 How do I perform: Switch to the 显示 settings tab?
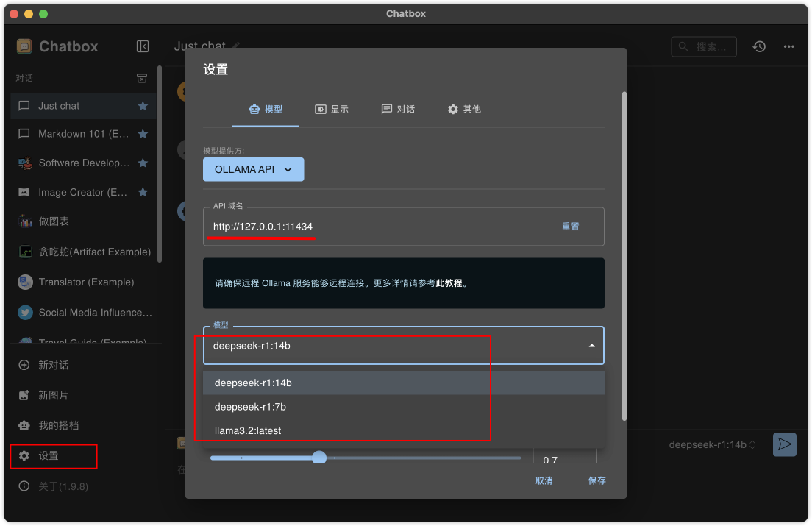(x=332, y=109)
